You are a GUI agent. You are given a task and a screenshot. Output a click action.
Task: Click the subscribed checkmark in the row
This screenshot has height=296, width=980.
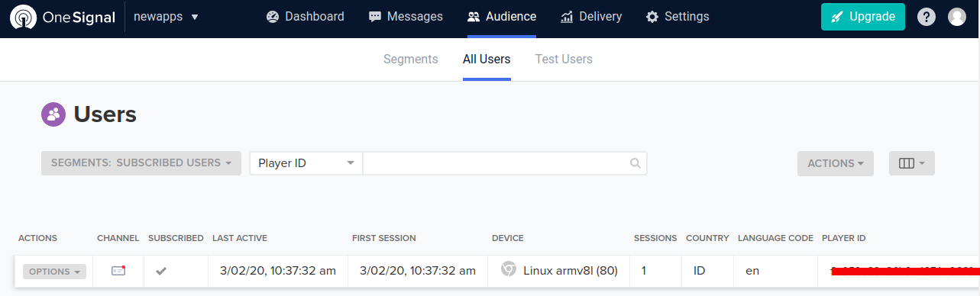tap(161, 271)
